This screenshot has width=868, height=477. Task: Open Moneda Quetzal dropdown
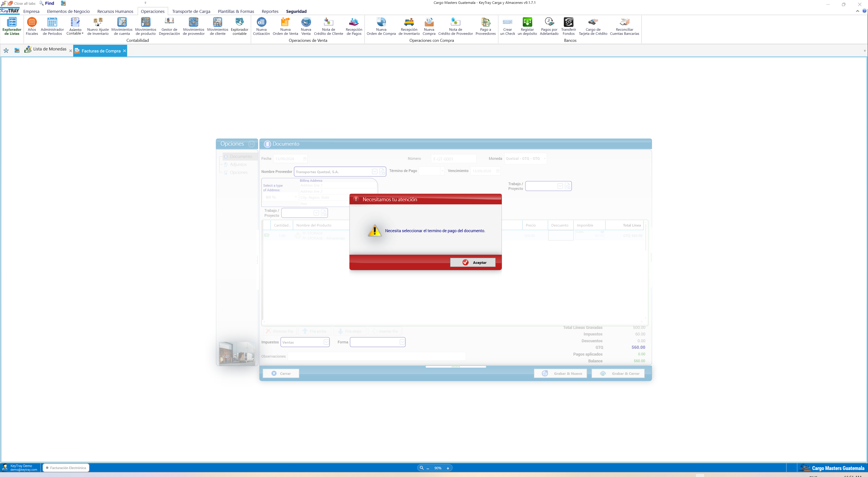(x=545, y=158)
